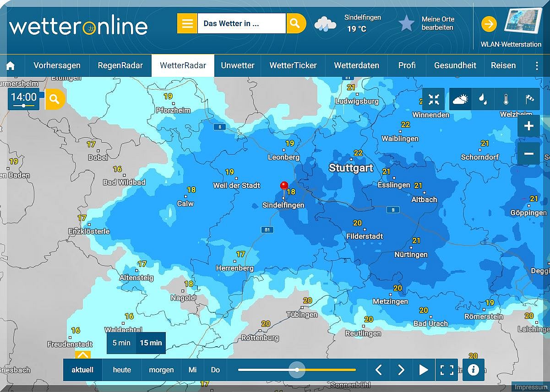Expand the yellow upward chevron panel

point(83,355)
